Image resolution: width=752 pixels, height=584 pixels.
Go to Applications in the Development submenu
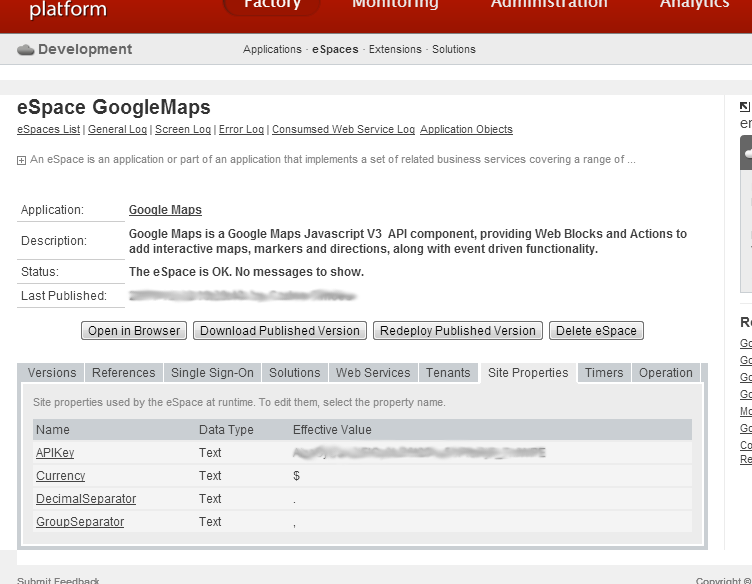pyautogui.click(x=272, y=49)
